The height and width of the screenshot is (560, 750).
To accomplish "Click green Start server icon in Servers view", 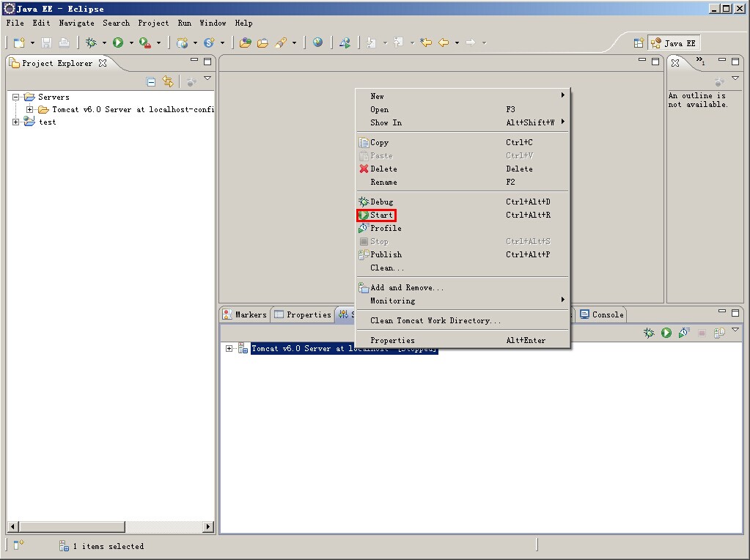I will 666,333.
